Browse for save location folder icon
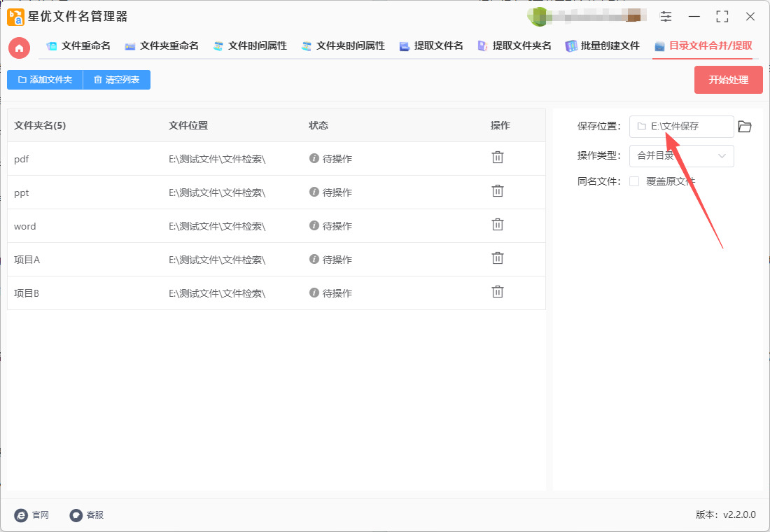The width and height of the screenshot is (770, 532). 745,127
